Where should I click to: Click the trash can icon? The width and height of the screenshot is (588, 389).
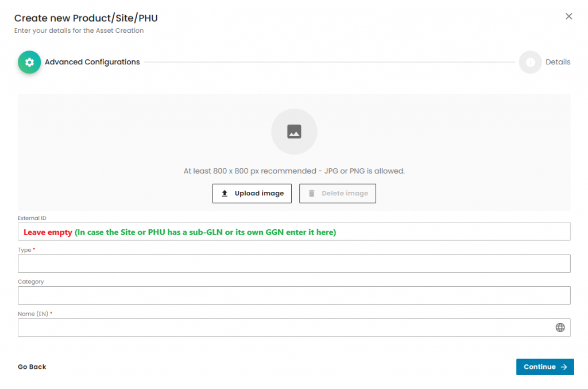coord(312,194)
